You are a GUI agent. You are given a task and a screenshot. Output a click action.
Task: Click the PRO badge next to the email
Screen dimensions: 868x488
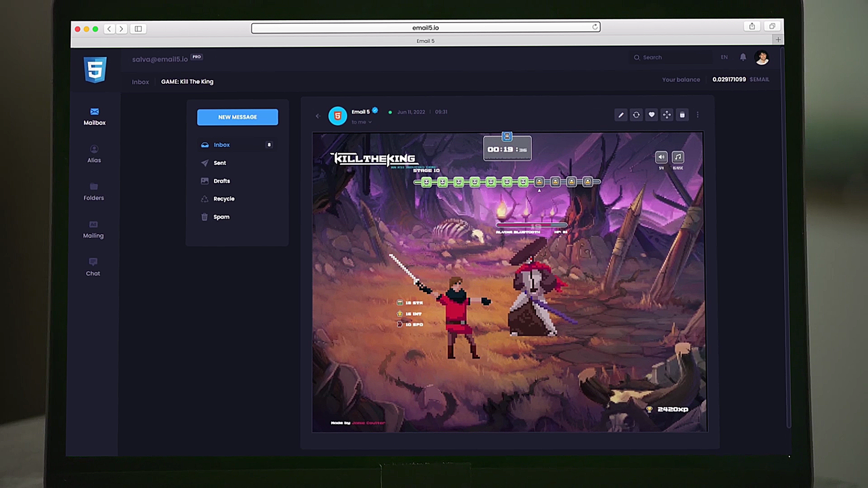pyautogui.click(x=197, y=57)
